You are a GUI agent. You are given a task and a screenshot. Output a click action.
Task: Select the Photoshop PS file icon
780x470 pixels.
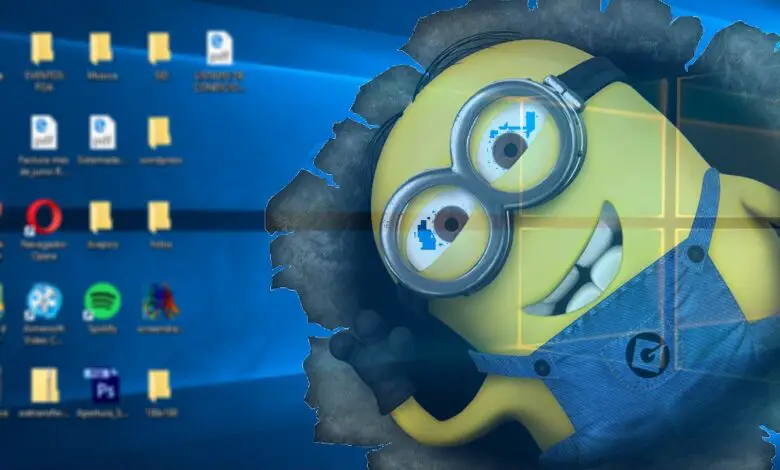click(x=102, y=385)
